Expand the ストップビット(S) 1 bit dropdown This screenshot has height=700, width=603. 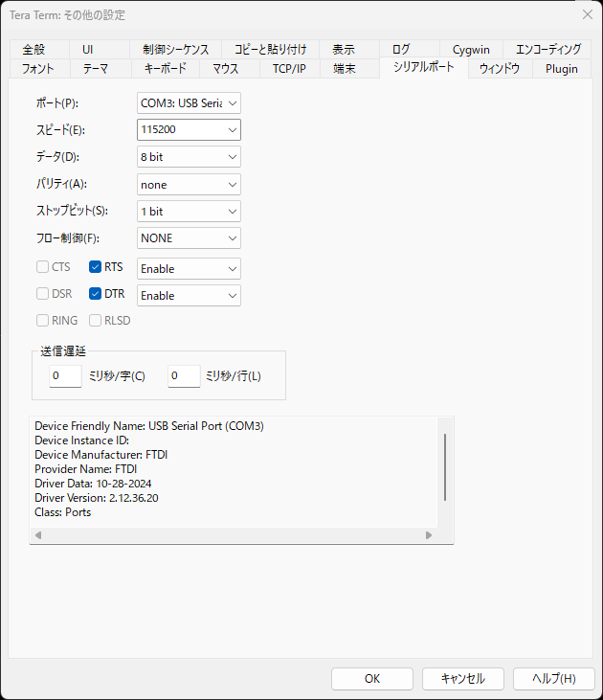[189, 212]
